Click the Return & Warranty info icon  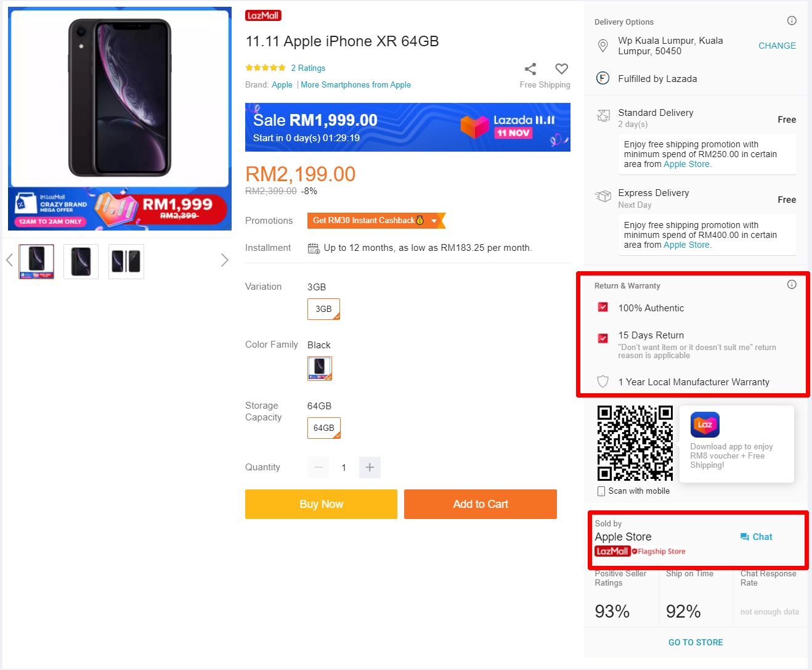[x=792, y=285]
